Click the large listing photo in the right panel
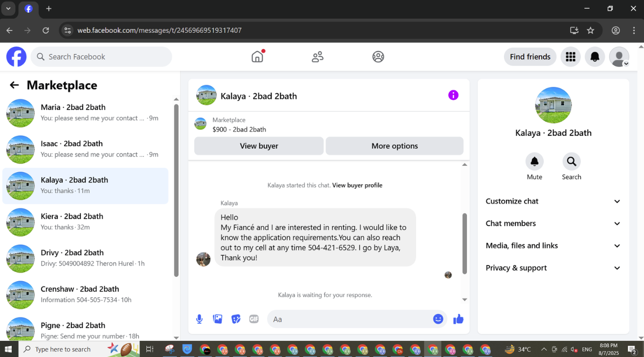The image size is (644, 357). [x=553, y=105]
